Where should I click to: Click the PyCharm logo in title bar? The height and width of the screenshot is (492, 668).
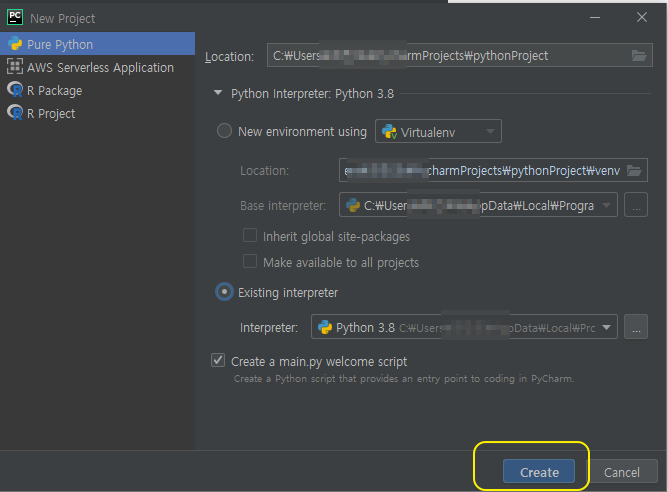15,17
